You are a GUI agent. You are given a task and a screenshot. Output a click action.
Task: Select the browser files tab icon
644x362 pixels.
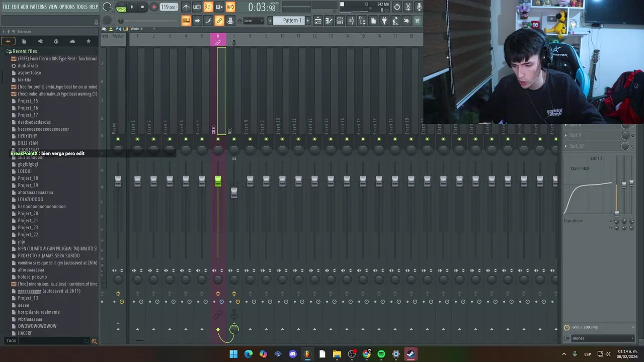tap(24, 41)
